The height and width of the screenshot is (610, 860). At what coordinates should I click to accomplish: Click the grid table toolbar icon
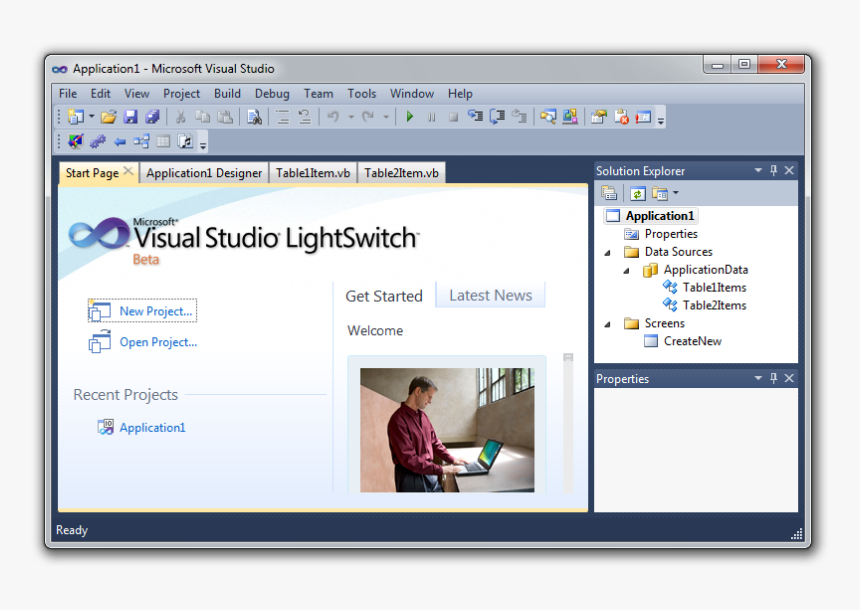click(163, 142)
